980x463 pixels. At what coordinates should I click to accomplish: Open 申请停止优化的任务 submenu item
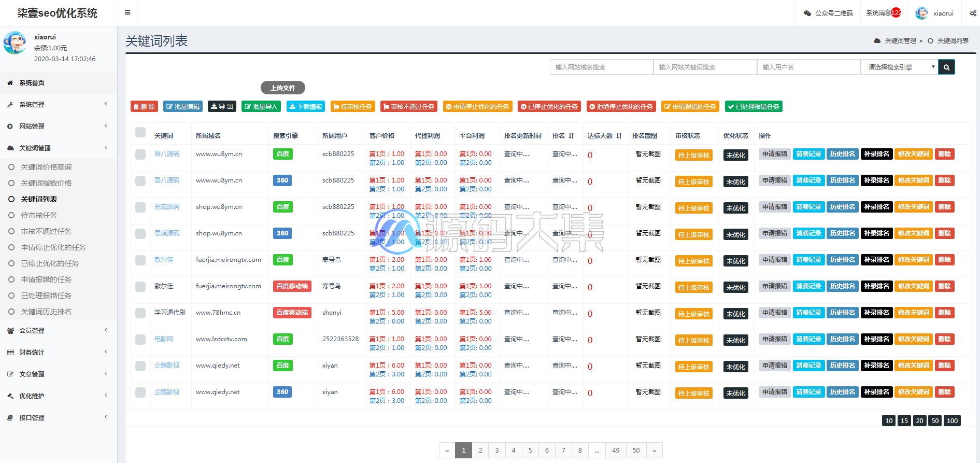(x=53, y=247)
